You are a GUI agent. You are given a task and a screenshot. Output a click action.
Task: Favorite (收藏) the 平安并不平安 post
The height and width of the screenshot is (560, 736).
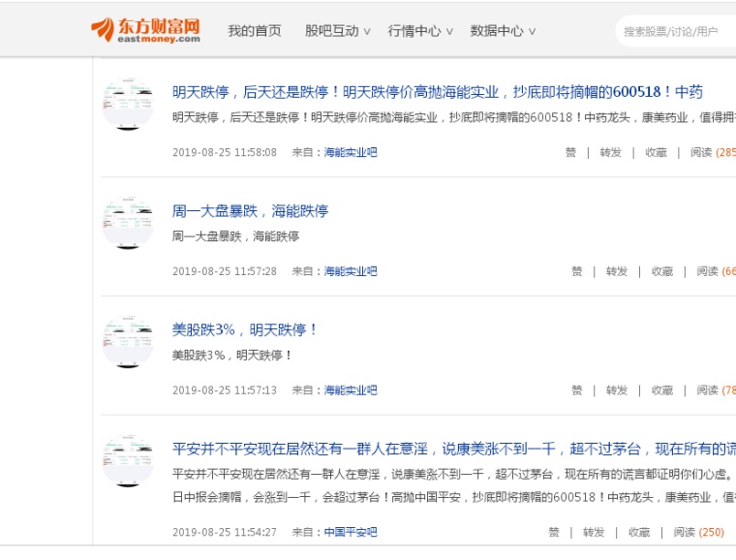[x=639, y=532]
